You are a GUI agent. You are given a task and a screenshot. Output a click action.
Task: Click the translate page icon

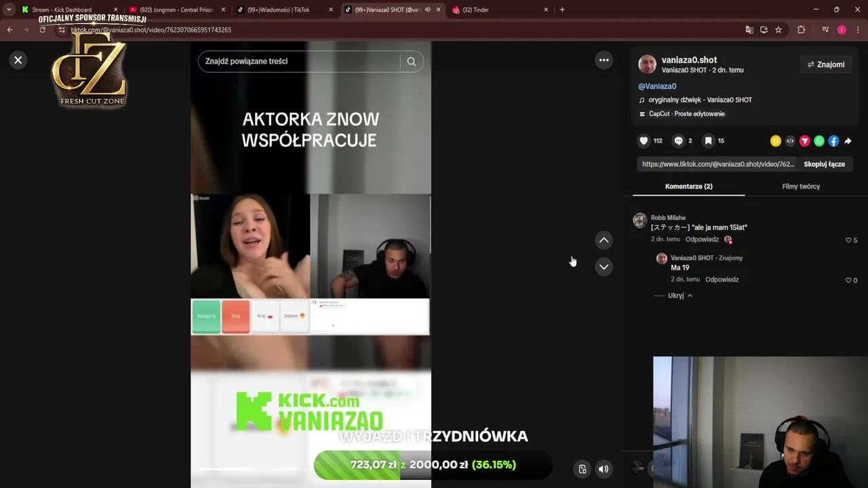749,30
